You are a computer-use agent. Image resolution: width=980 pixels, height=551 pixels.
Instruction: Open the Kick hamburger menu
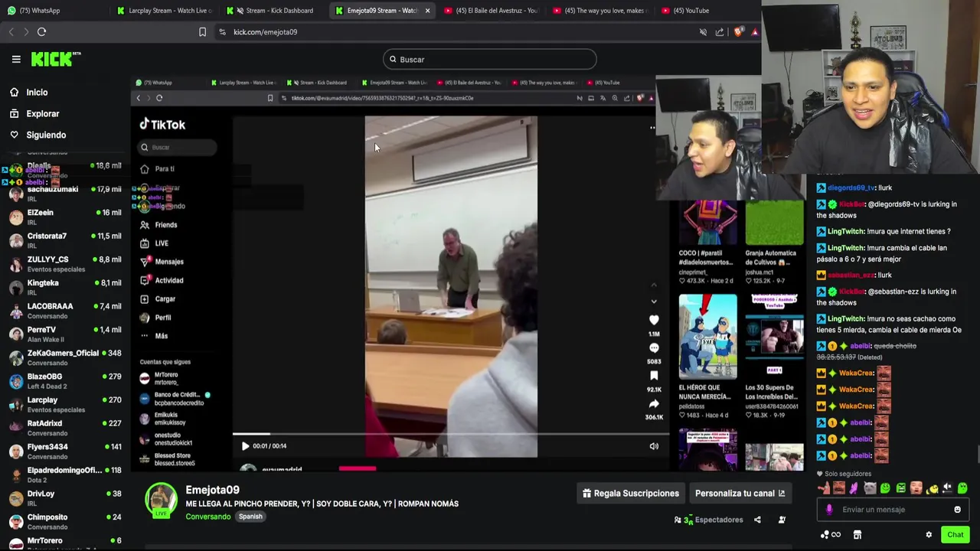point(16,59)
